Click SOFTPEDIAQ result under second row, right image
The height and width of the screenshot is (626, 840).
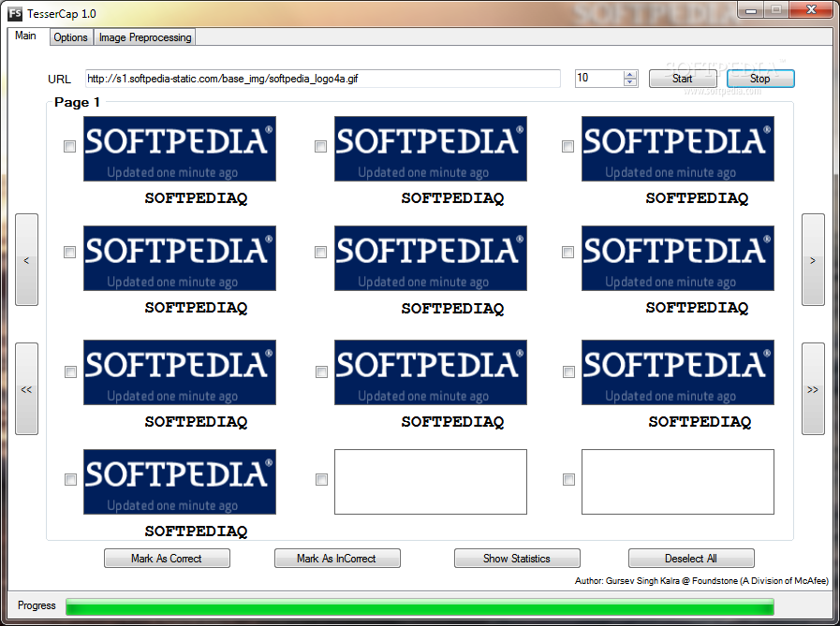pos(697,308)
